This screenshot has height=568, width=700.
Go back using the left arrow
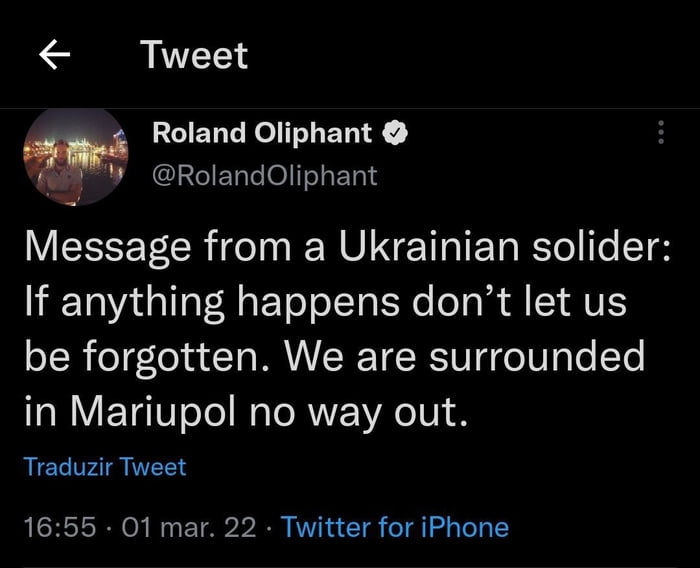tap(55, 56)
